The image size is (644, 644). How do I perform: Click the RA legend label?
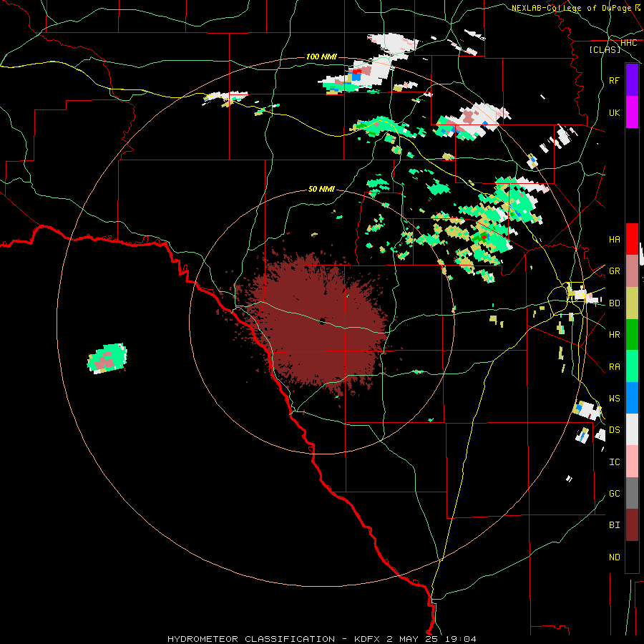click(x=614, y=367)
